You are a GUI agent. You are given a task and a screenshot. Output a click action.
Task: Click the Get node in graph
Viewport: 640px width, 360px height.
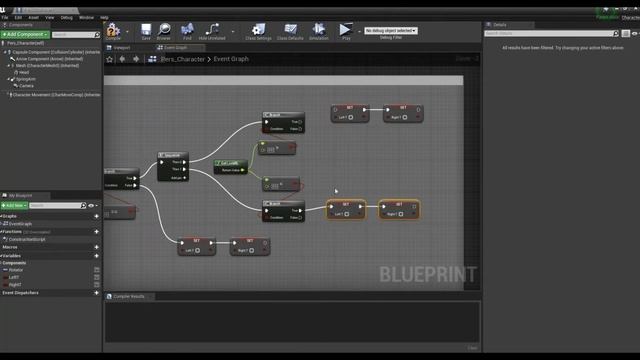231,167
